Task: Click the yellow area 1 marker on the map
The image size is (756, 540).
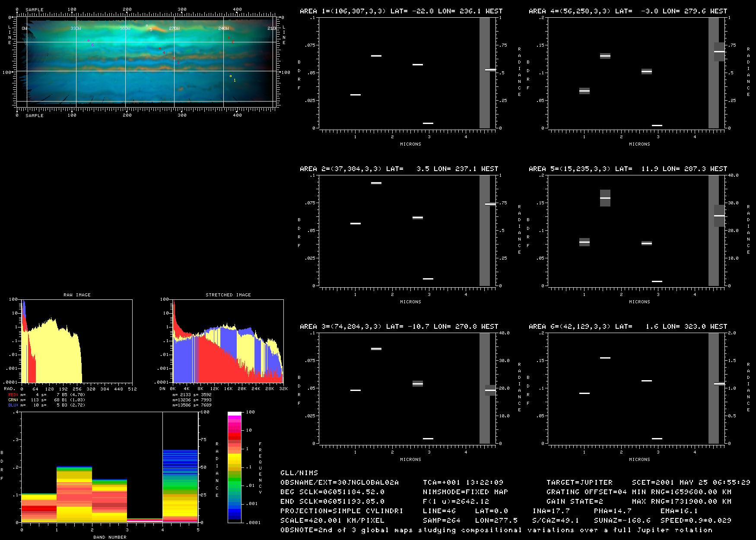Action: pos(231,76)
